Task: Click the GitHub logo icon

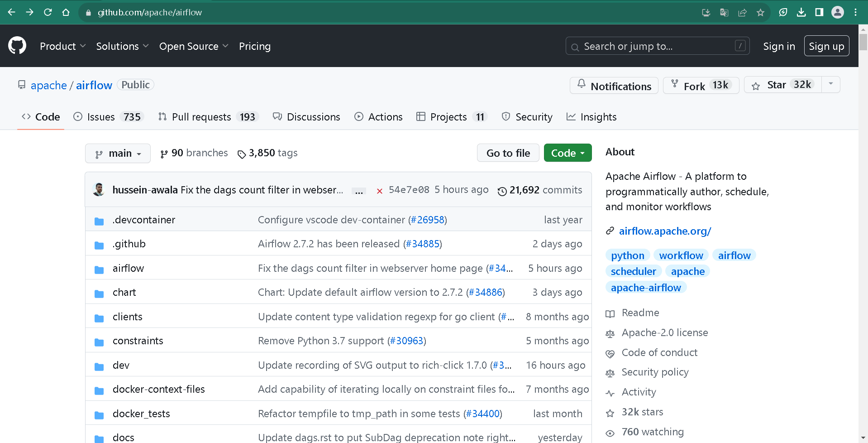Action: [x=17, y=46]
